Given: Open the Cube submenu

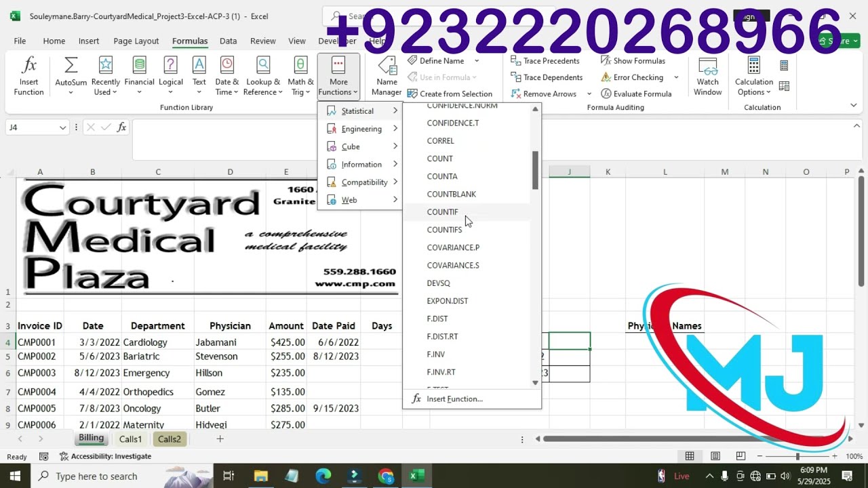Looking at the screenshot, I should 360,146.
